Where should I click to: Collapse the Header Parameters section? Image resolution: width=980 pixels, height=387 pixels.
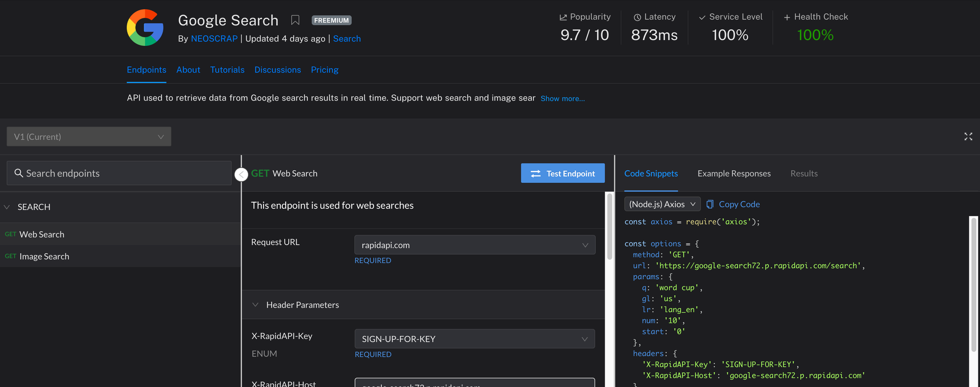(255, 305)
